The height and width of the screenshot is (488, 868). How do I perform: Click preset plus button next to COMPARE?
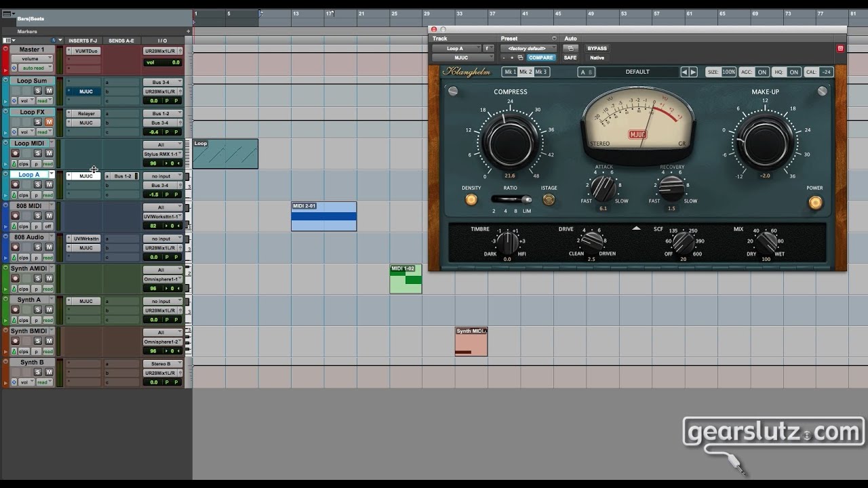coord(512,58)
